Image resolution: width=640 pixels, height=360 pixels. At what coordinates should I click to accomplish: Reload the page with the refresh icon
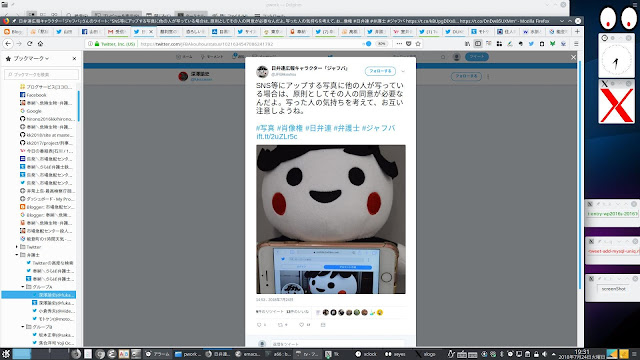29,44
